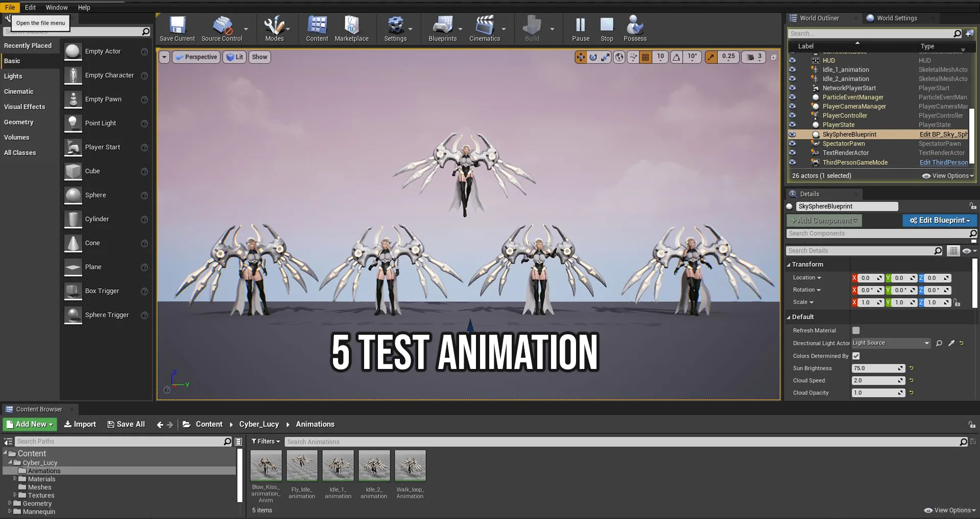Viewport: 980px width, 519px height.
Task: Click the Sun Brightness value slider field
Action: [878, 368]
